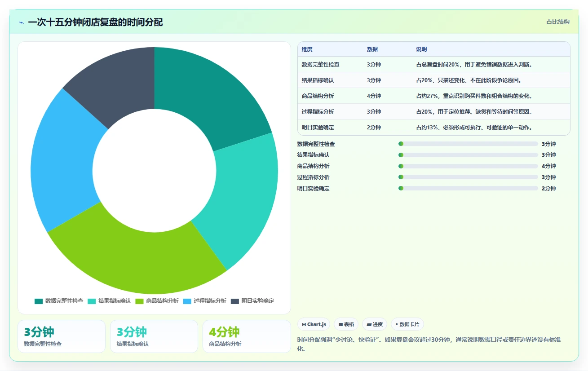
Task: Click the 数据卡片 tag
Action: coord(407,324)
